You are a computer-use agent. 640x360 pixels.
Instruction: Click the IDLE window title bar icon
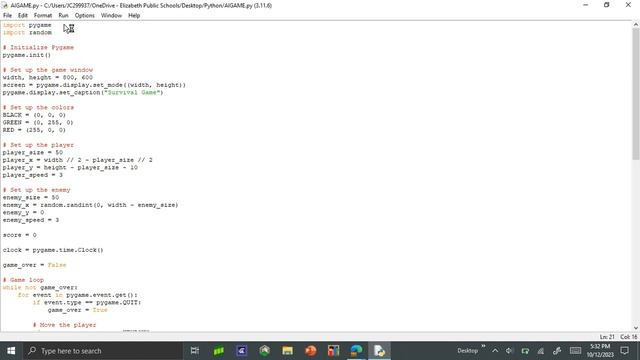(x=5, y=5)
